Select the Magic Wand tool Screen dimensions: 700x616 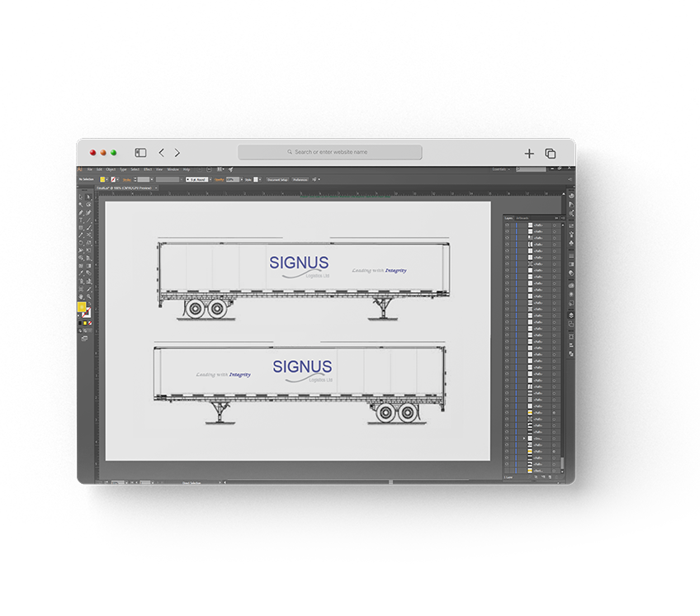click(x=81, y=205)
